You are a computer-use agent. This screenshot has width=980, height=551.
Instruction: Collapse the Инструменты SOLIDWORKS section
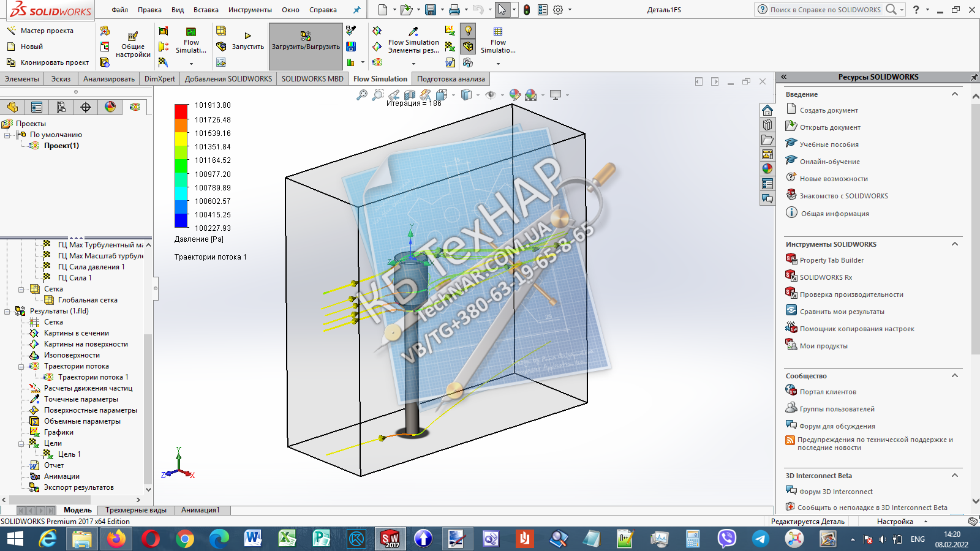(x=954, y=244)
